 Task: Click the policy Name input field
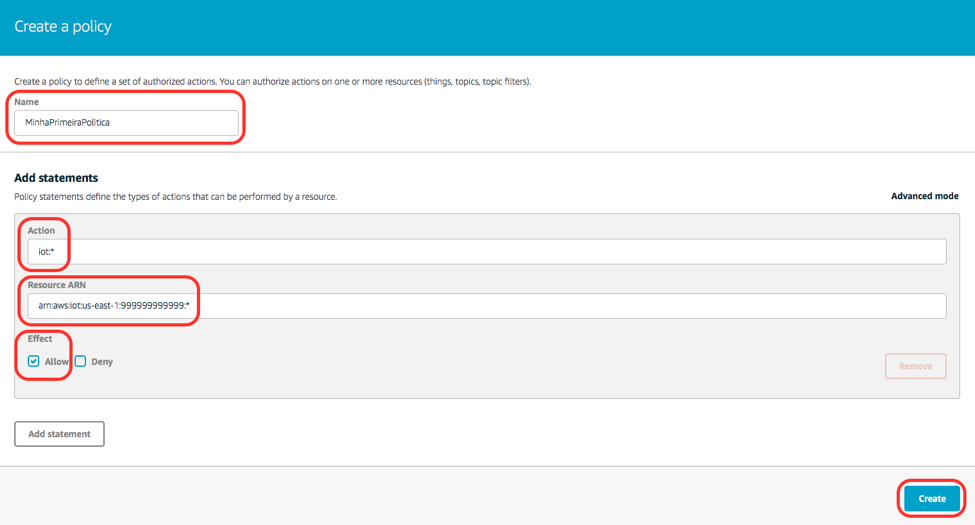coord(126,123)
